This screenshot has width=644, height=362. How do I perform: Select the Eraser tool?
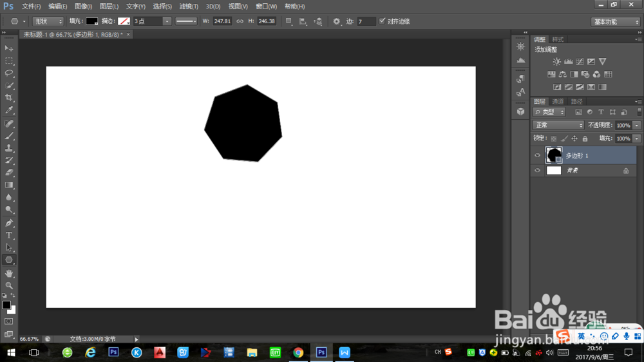(8, 173)
